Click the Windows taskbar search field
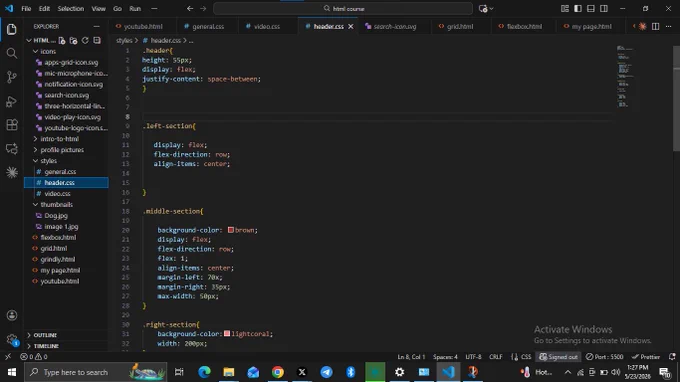The height and width of the screenshot is (382, 680). pos(95,372)
